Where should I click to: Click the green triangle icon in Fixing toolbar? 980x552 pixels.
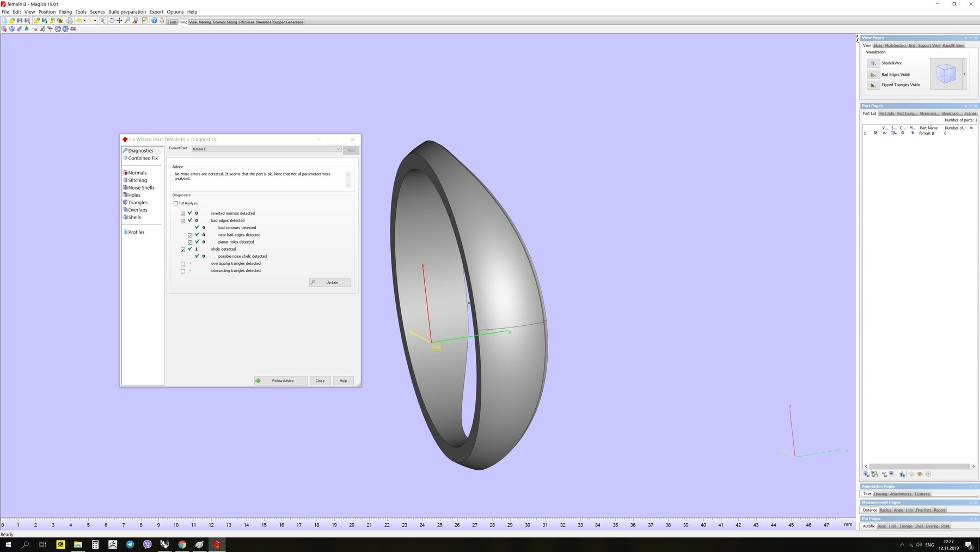pos(27,28)
